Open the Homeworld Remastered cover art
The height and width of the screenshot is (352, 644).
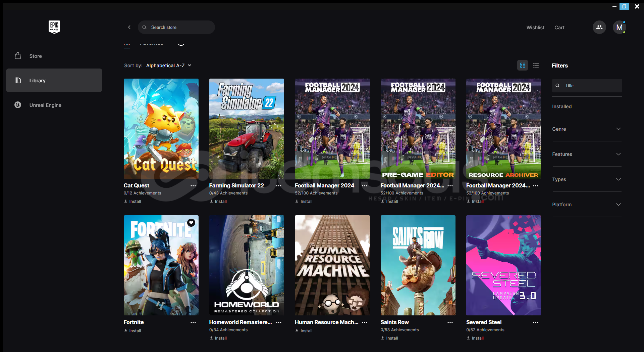247,265
